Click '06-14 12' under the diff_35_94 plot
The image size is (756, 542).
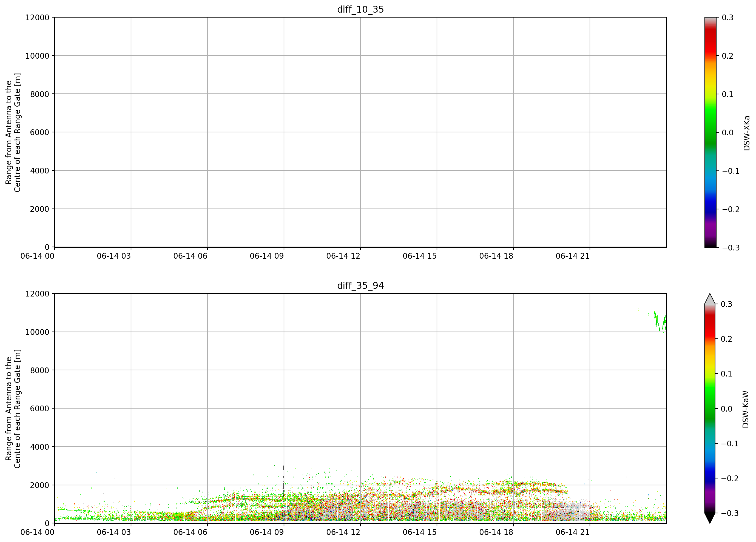343,532
